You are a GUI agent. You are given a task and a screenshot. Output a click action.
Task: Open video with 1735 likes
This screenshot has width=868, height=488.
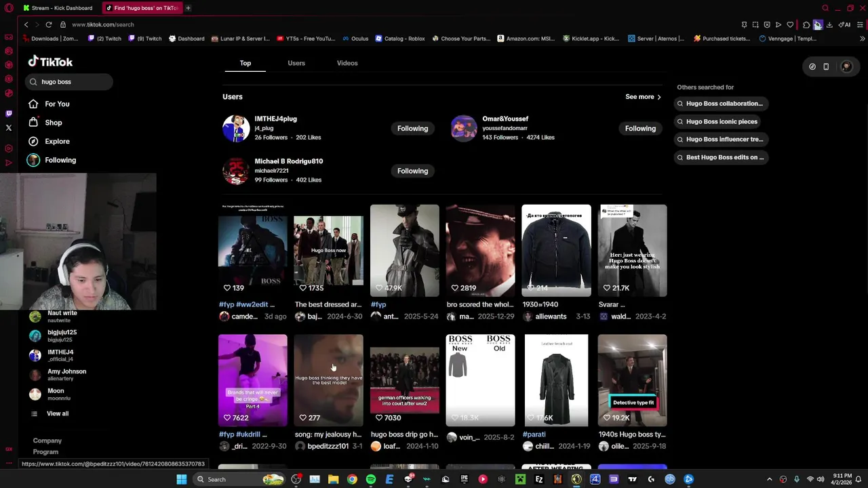pos(328,250)
